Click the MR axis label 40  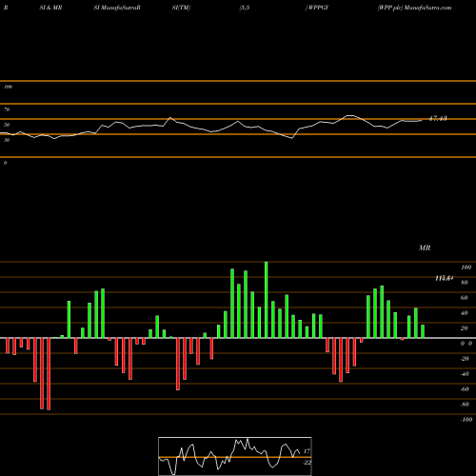465,313
